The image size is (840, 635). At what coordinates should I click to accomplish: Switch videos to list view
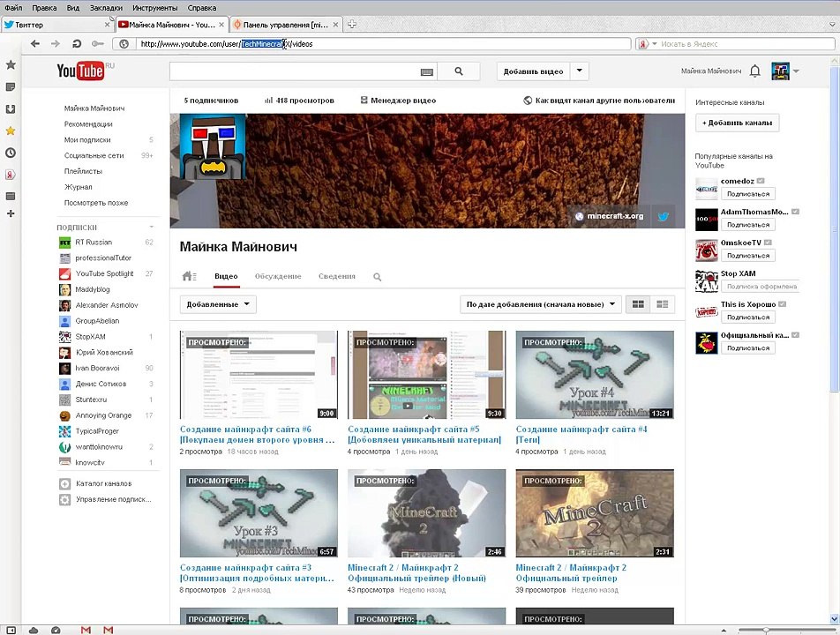662,304
